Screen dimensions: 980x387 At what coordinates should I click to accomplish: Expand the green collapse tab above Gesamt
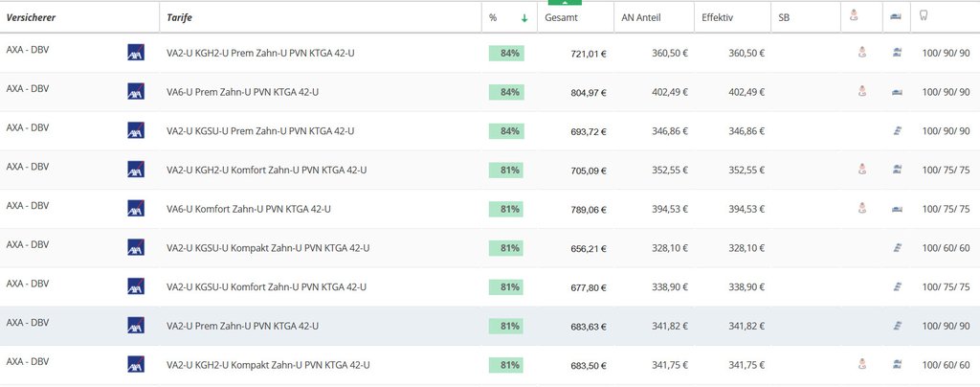pyautogui.click(x=565, y=3)
